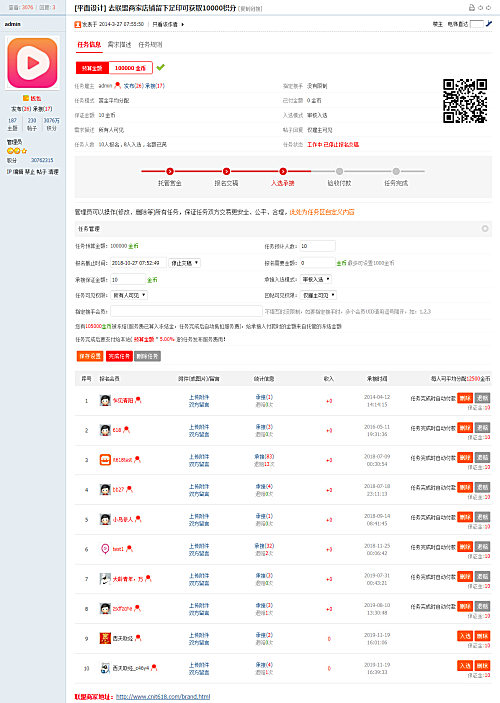Click the orange avatar icon in row 3
This screenshot has height=703, width=500.
(105, 460)
